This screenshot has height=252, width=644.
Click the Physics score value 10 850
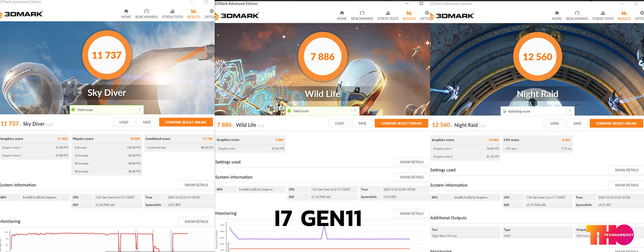(135, 139)
